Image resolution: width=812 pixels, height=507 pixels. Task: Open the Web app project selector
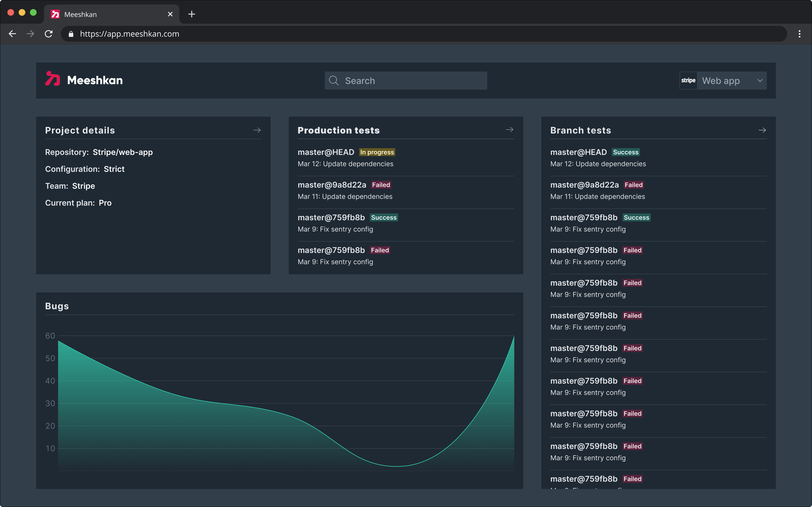(721, 81)
